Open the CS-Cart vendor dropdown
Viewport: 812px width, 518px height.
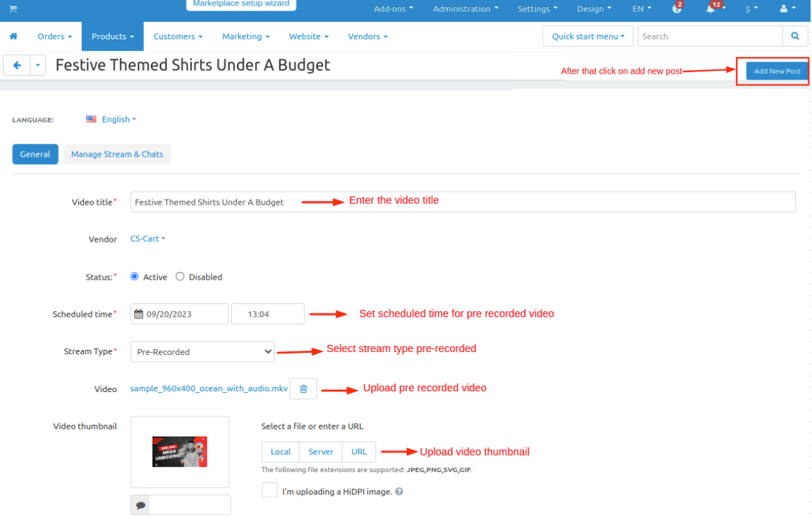click(x=148, y=239)
